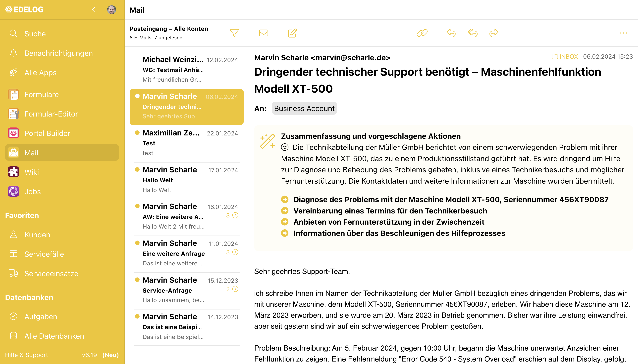
Task: Select action Anbieten von Fernunterstützung
Action: (x=383, y=222)
